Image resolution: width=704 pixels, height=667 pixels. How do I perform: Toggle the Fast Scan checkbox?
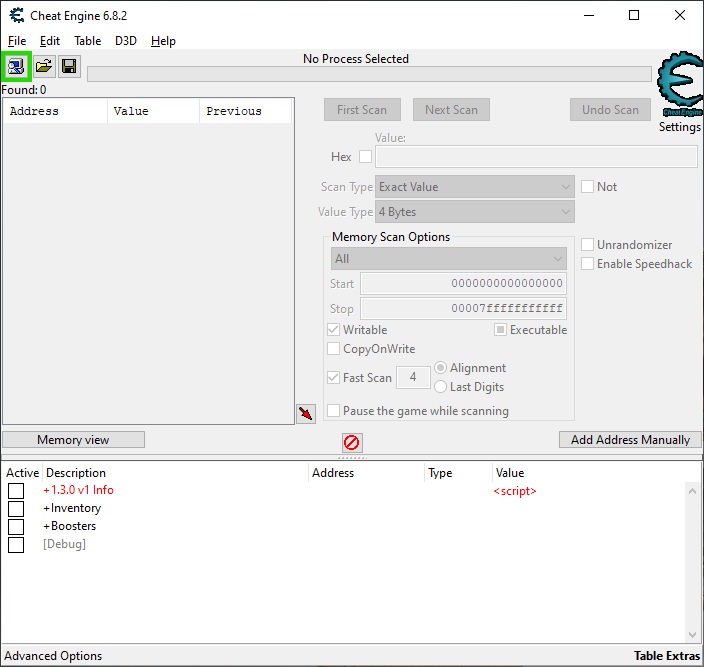coord(333,377)
